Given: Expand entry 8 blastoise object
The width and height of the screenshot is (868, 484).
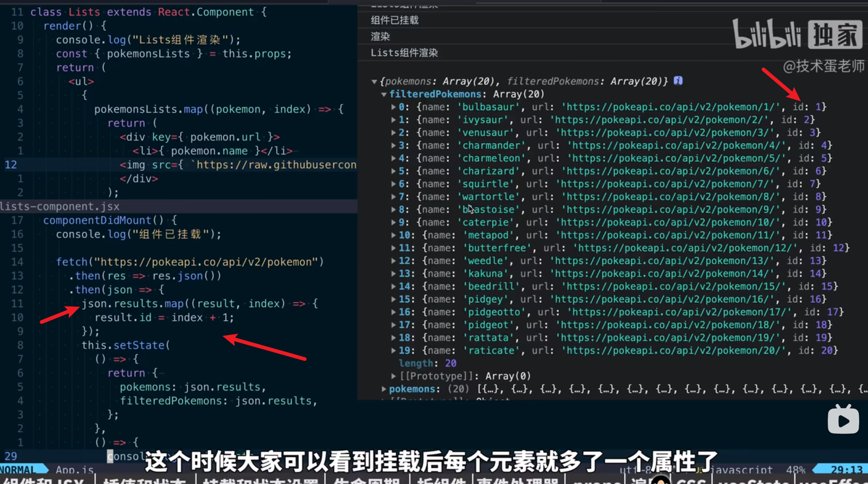Looking at the screenshot, I should point(394,210).
